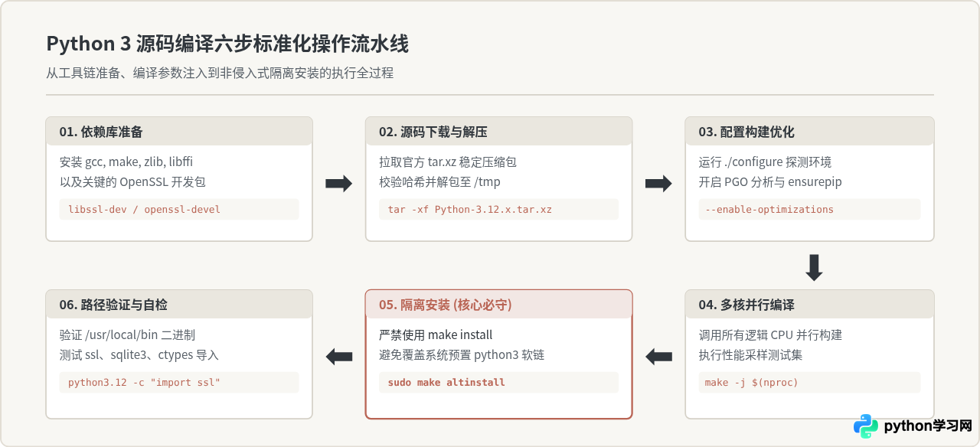980x447 pixels.
Task: Click the subtitle starting with '从工具链准备'
Action: 220,73
